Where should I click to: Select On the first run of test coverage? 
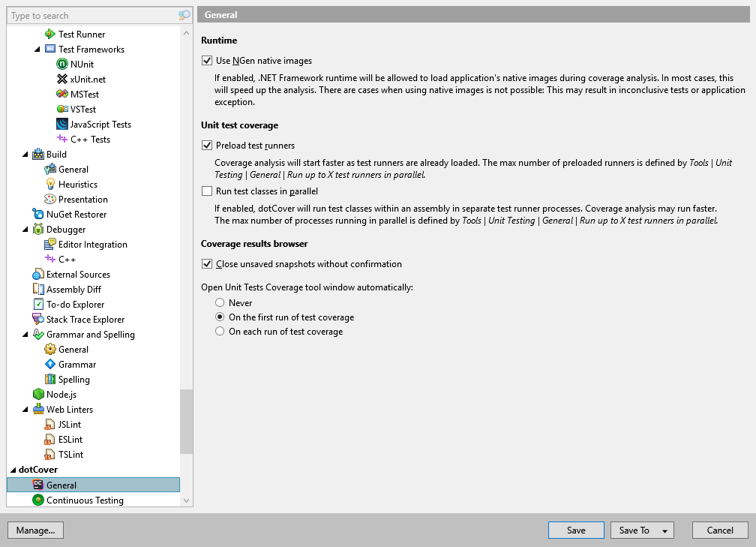[220, 317]
